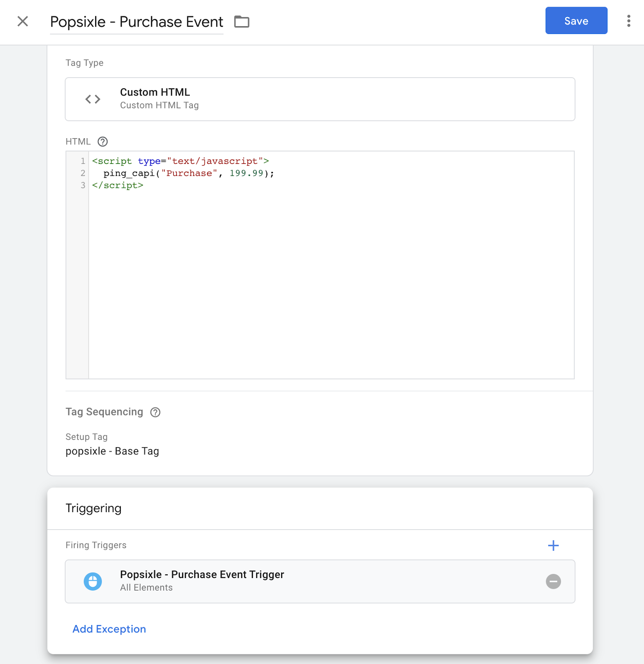
Task: Edit the tag name Popsixle - Purchase Event
Action: tap(137, 22)
